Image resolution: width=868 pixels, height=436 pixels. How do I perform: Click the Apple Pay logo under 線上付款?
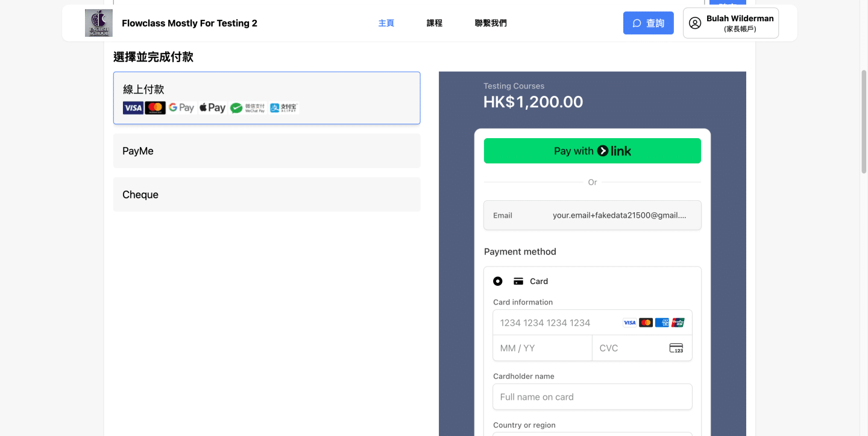pos(212,108)
